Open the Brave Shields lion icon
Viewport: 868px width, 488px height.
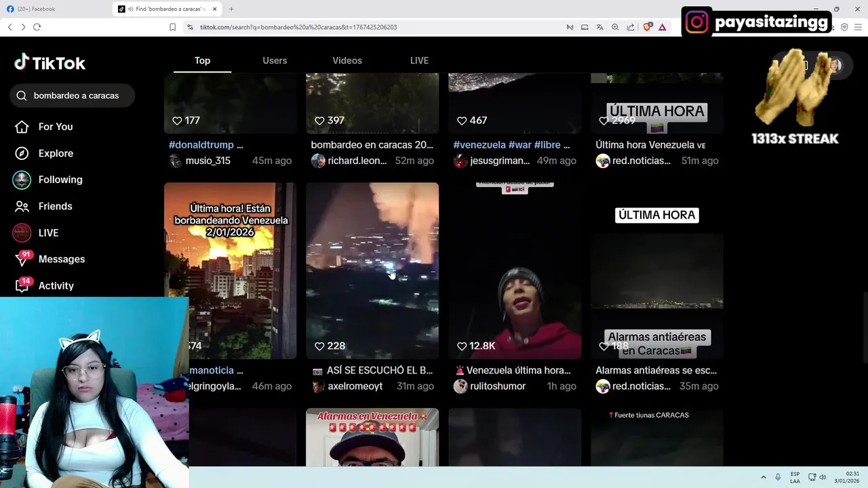[647, 27]
